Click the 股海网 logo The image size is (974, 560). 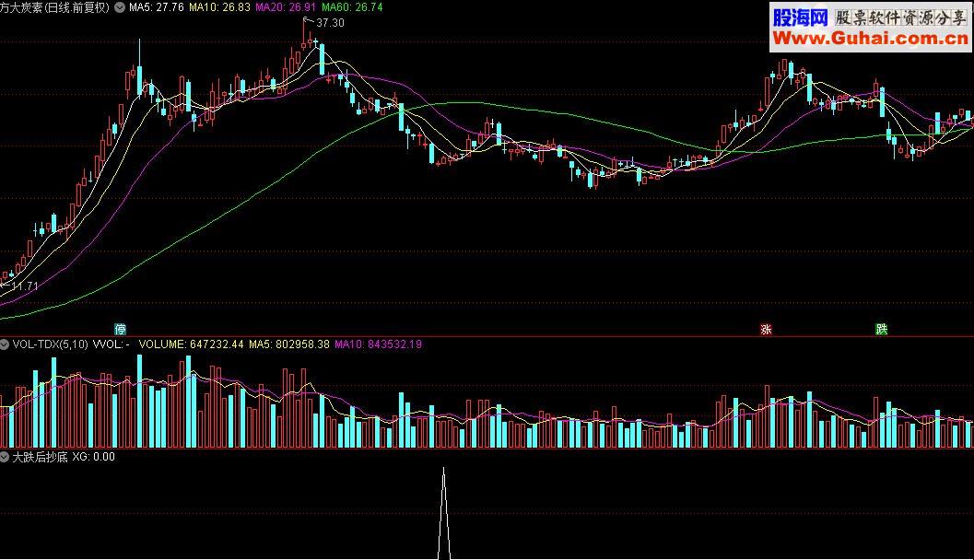coord(801,17)
